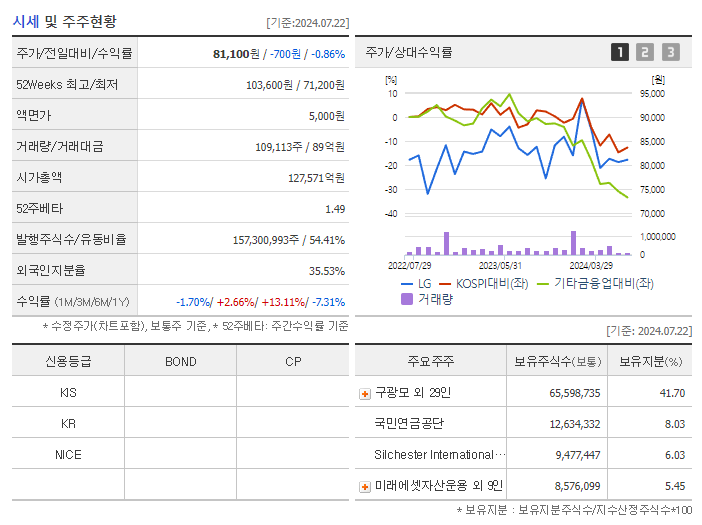Select the KR credit rating row
The height and width of the screenshot is (525, 702).
(180, 423)
